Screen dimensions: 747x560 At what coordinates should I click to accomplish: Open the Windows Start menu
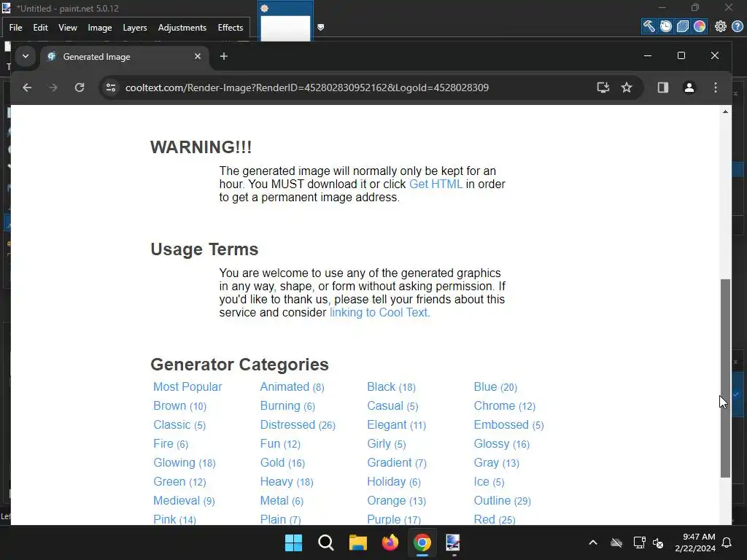pos(293,542)
